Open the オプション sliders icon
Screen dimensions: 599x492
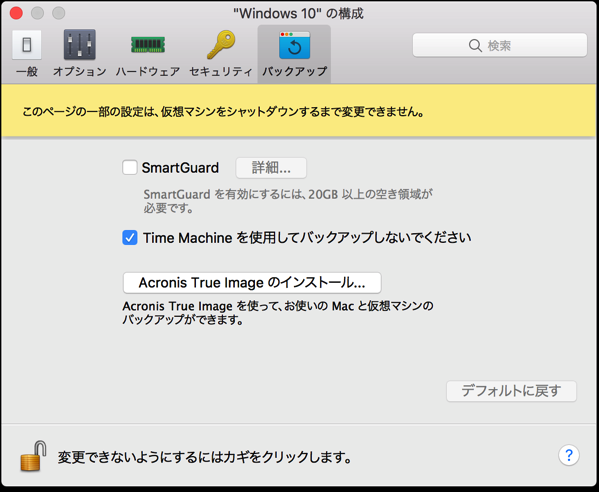click(79, 45)
